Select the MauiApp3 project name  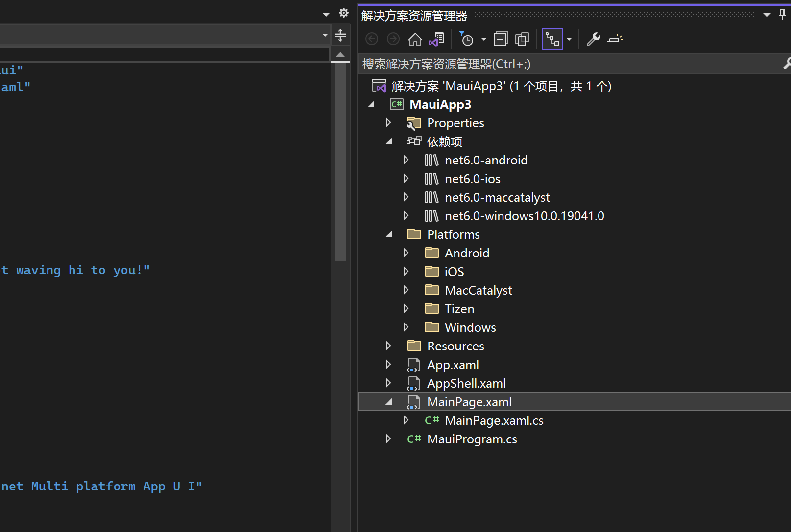point(440,104)
